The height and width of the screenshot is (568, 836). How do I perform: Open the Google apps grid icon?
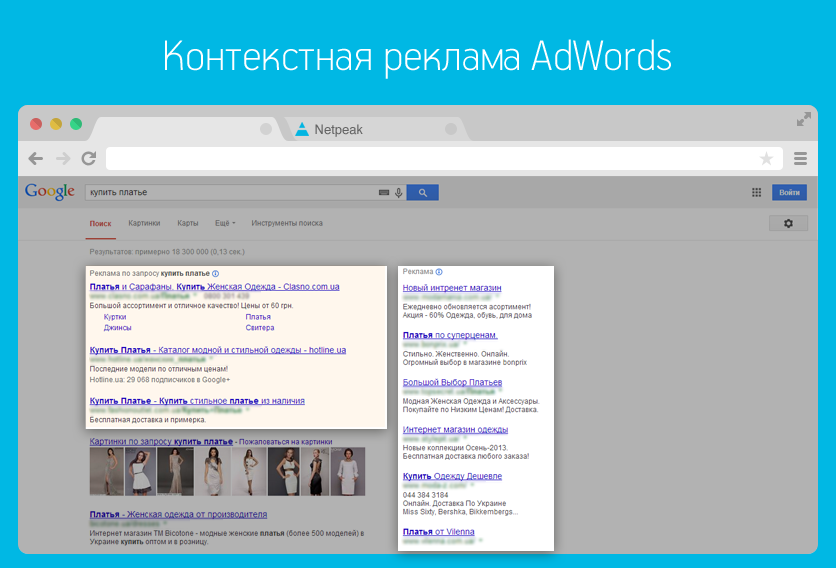coord(756,193)
